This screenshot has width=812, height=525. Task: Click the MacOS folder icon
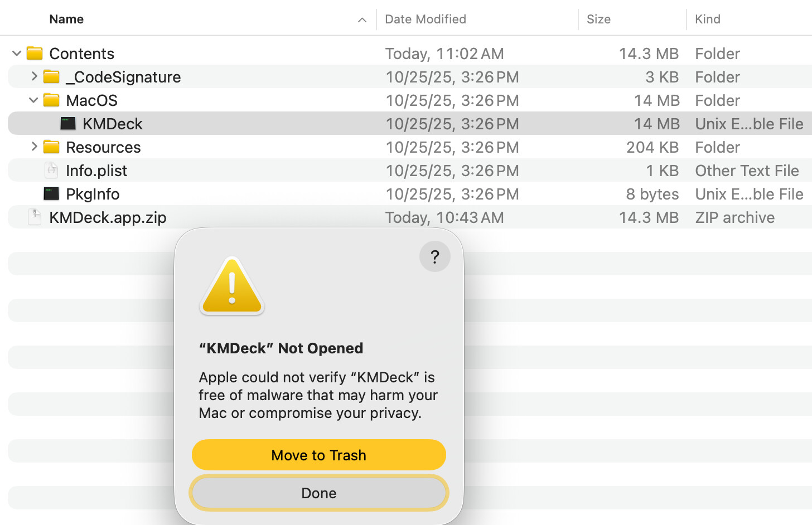click(51, 100)
